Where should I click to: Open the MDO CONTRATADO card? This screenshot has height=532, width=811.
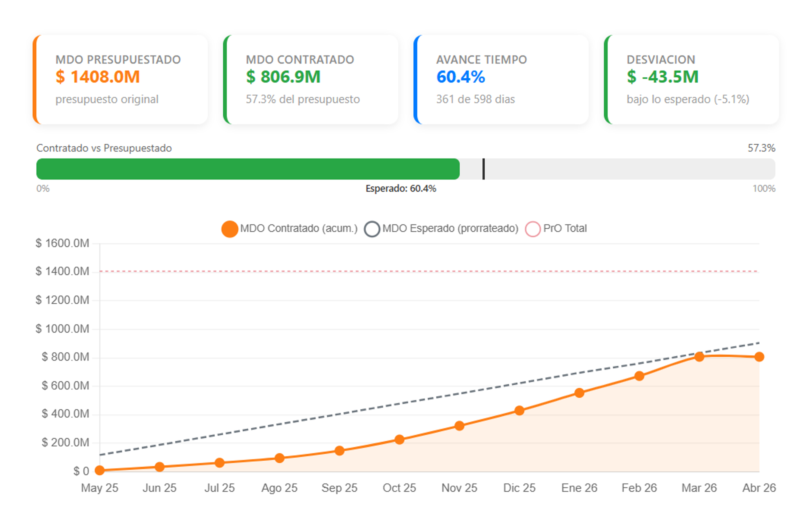pos(311,79)
